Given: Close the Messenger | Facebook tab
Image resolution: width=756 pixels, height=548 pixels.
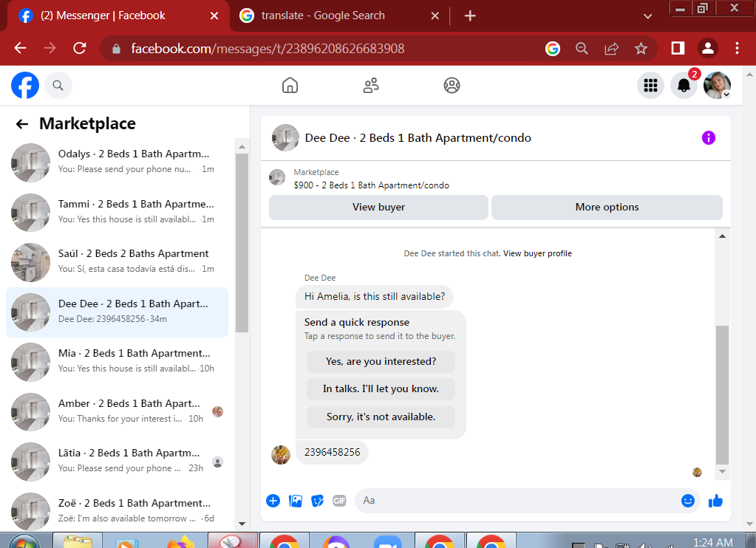Looking at the screenshot, I should pyautogui.click(x=214, y=16).
